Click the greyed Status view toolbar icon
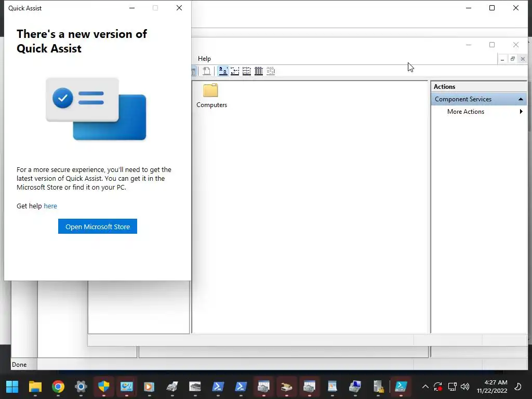532x399 pixels. pos(270,71)
